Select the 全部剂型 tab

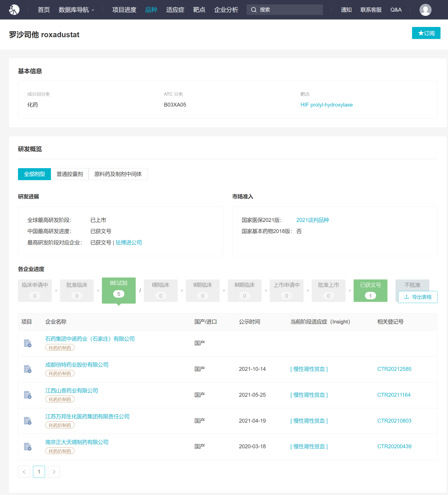point(34,174)
